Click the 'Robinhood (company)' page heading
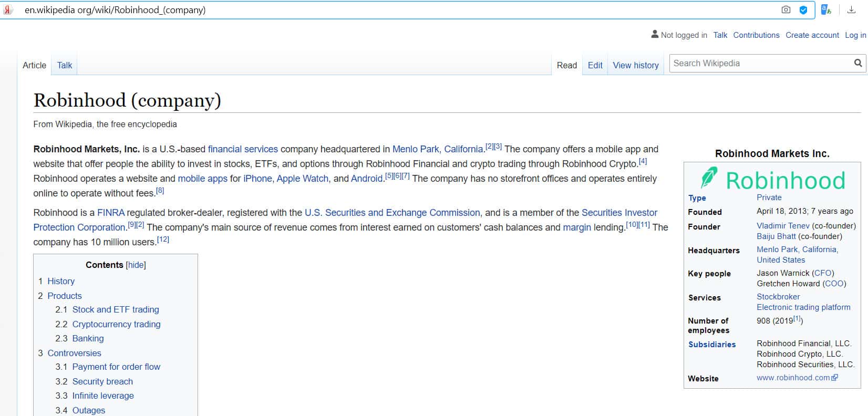868x416 pixels. [x=127, y=100]
